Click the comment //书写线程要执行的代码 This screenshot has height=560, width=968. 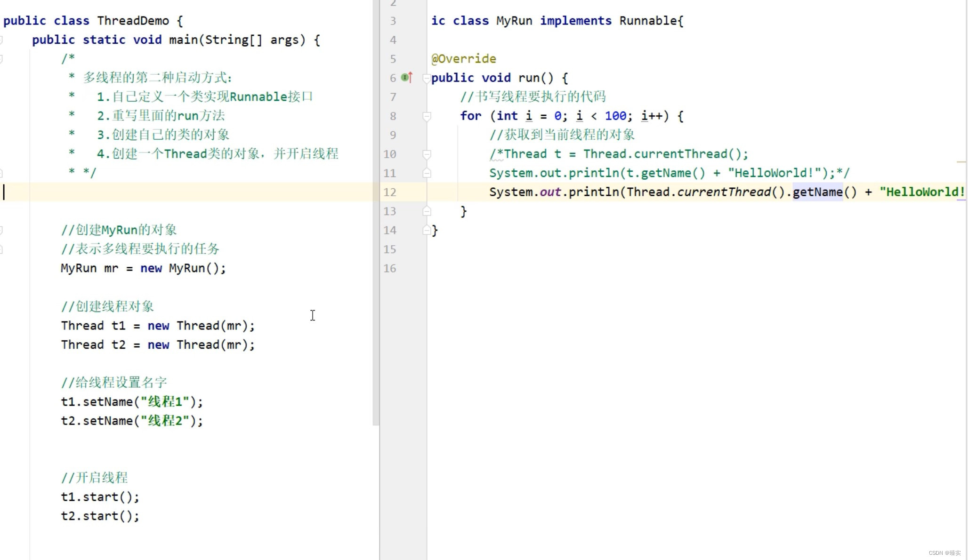(x=533, y=97)
